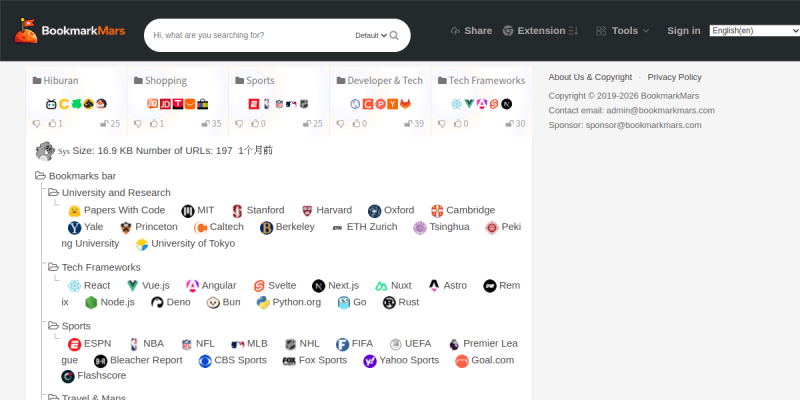Click the Sign in link
Image resolution: width=800 pixels, height=400 pixels.
tap(684, 31)
